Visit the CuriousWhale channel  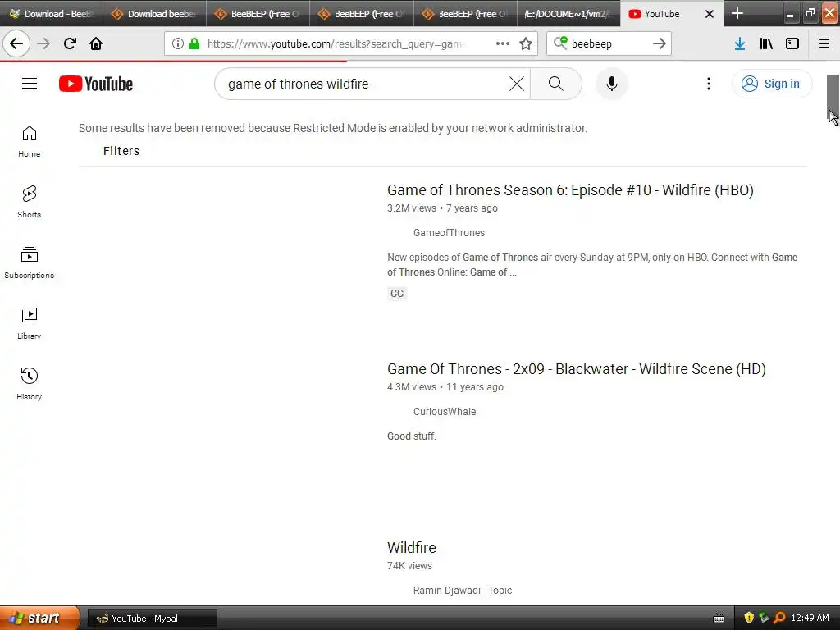click(x=444, y=412)
